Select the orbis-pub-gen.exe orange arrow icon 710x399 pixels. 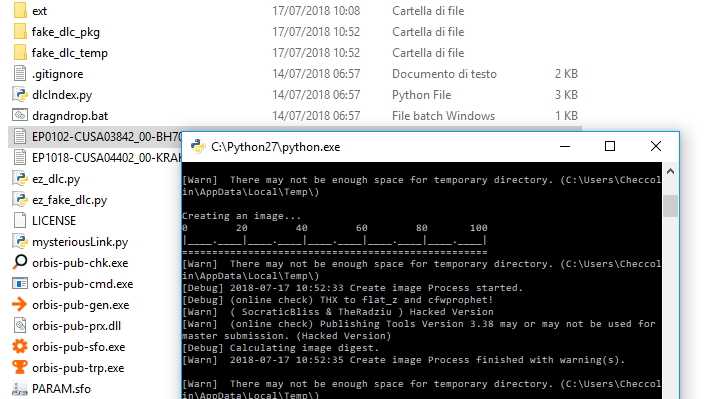tap(20, 304)
